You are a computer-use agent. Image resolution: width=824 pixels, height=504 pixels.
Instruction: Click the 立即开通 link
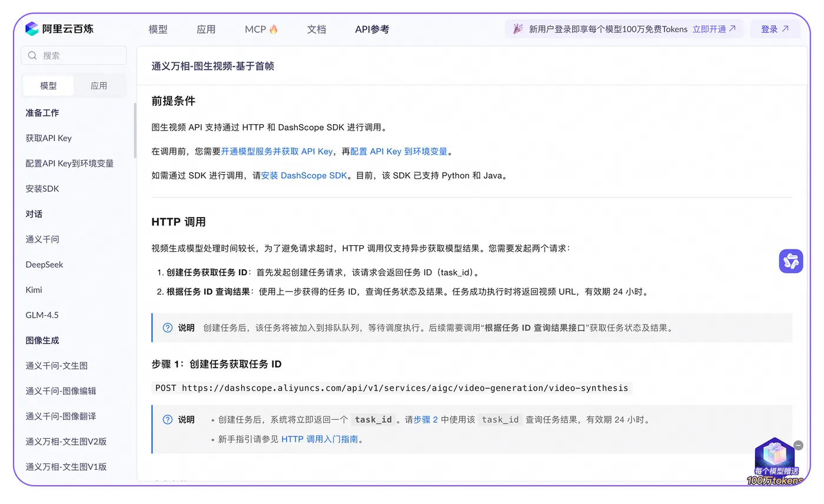tap(714, 29)
